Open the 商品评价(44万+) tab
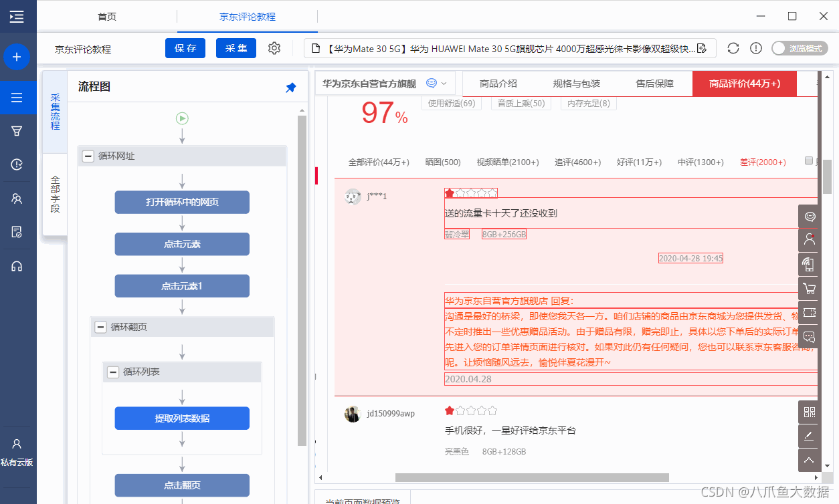The image size is (839, 504). click(745, 84)
